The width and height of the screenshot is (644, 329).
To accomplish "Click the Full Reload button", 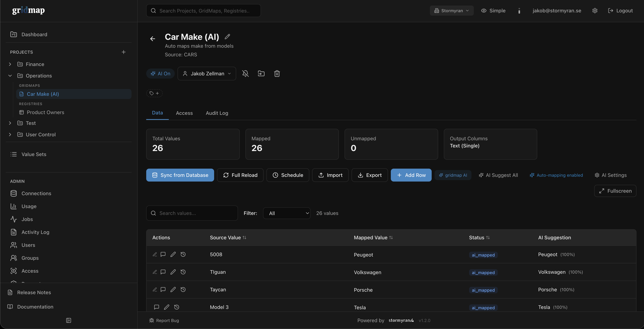I will pos(240,175).
